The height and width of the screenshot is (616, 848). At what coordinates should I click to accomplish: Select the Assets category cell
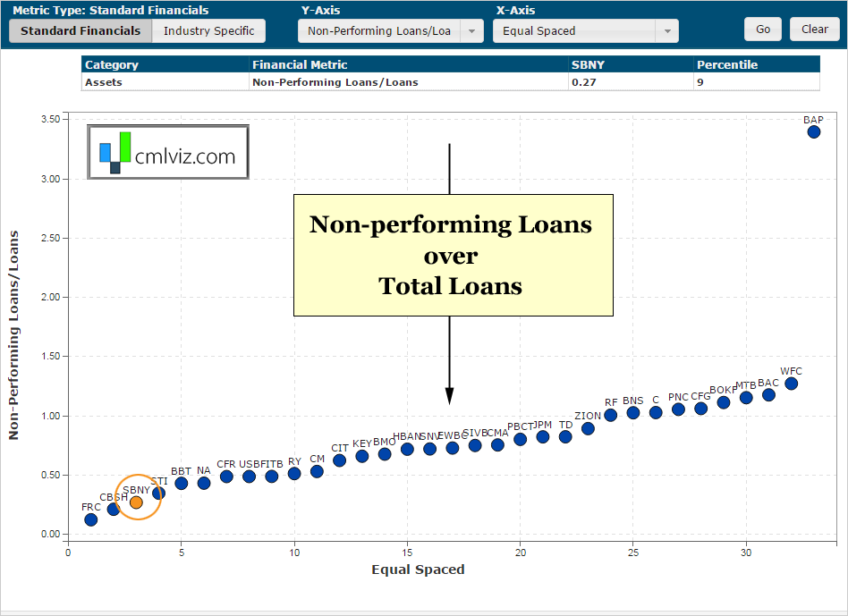click(x=165, y=82)
